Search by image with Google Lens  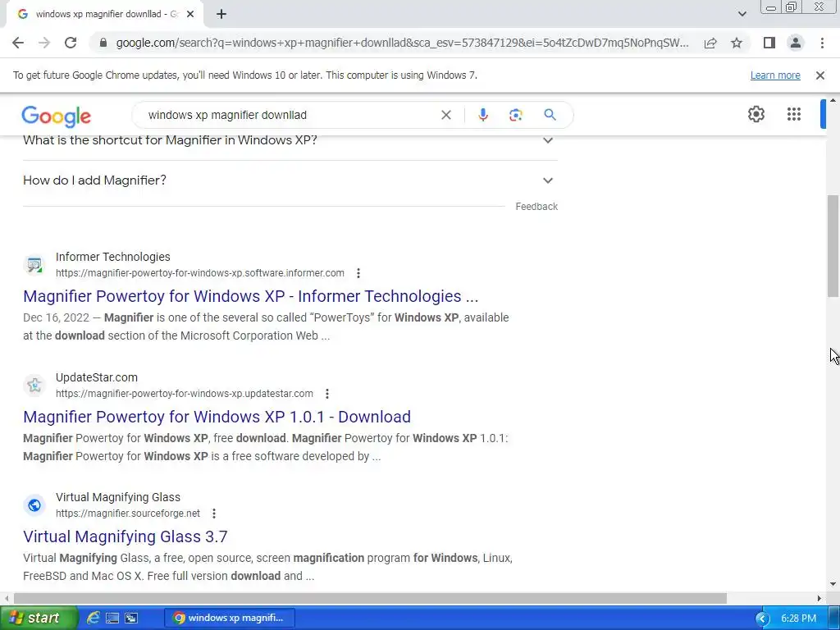515,115
